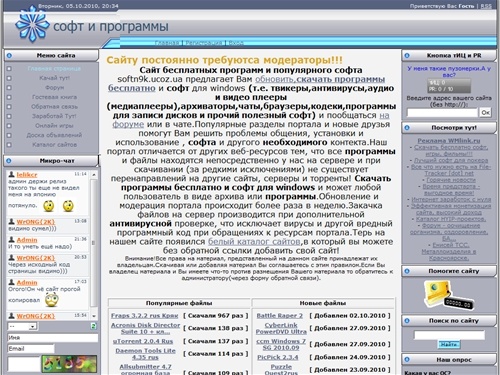Viewport: 500px width, 375px height.
Task: Select Онлайн игры in the site menu
Action: pyautogui.click(x=54, y=126)
